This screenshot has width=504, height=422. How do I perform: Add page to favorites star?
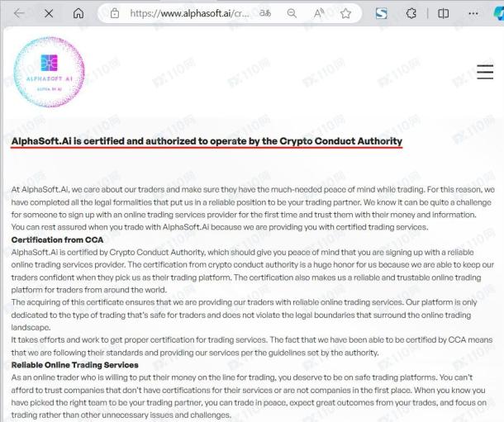point(345,13)
